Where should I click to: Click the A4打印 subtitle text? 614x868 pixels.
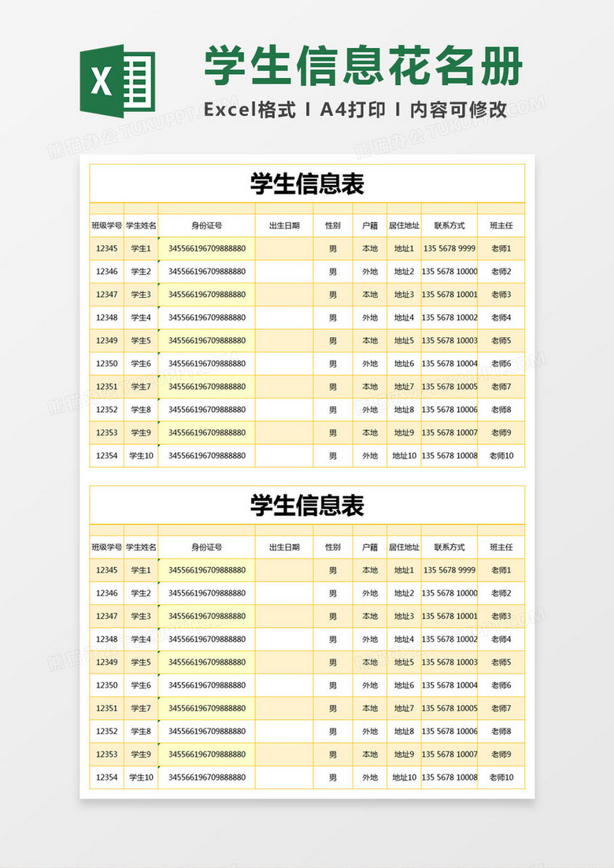point(353,109)
